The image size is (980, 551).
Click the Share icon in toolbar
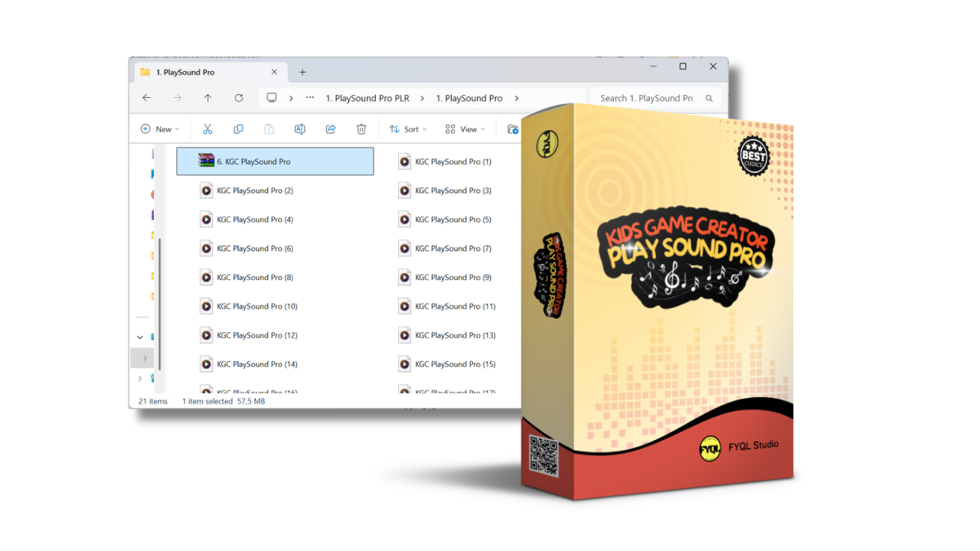point(331,129)
